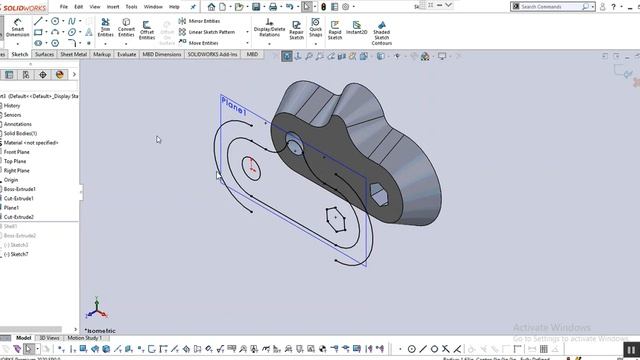
Task: Pin the menu bar pushpin
Action: (193, 7)
